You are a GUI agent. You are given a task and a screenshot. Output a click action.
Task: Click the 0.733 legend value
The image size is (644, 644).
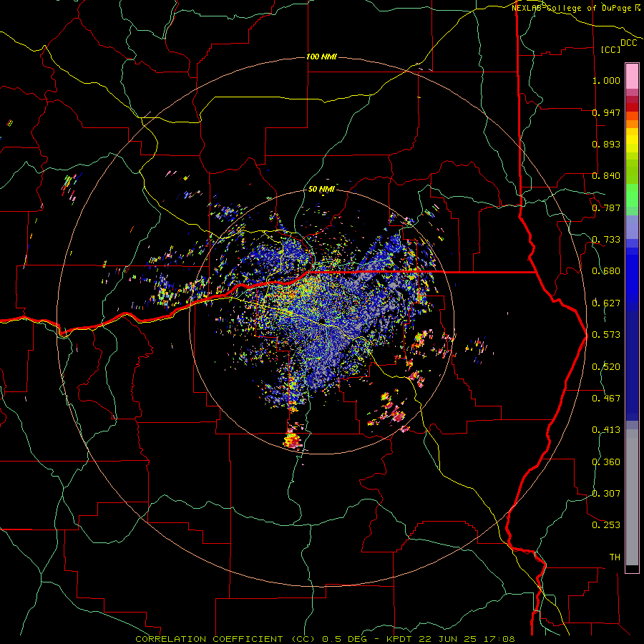(x=606, y=240)
